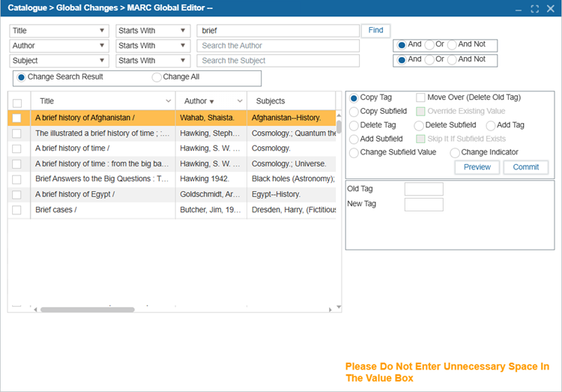This screenshot has height=392, width=562.
Task: Select the Change All option
Action: (157, 77)
